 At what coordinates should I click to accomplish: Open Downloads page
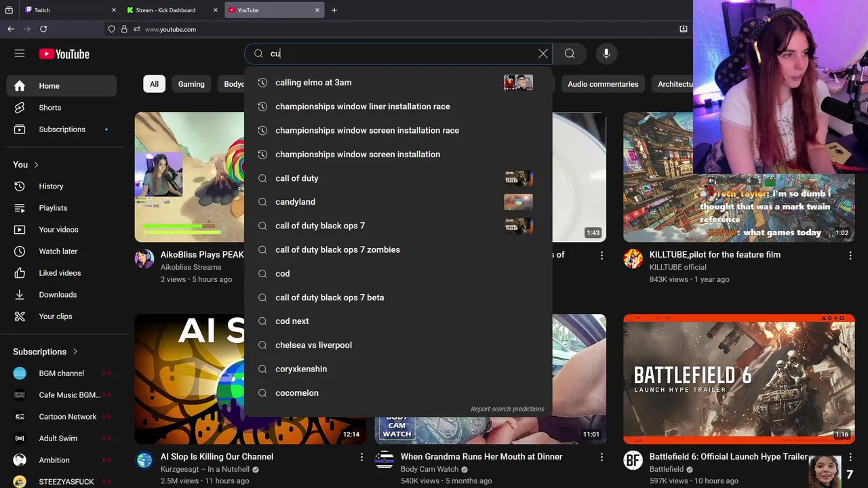(x=62, y=295)
